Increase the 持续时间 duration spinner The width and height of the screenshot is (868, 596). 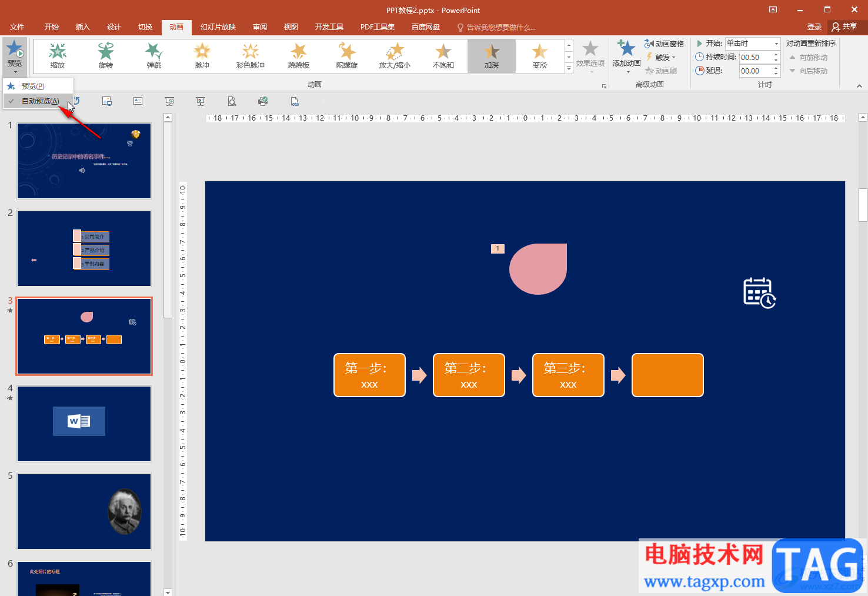point(776,55)
